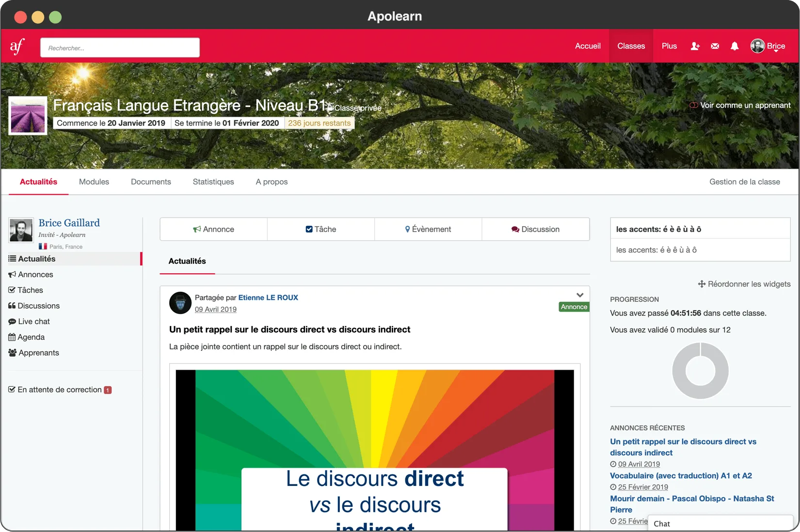Click in the Rechercher search field
The image size is (800, 532).
120,47
